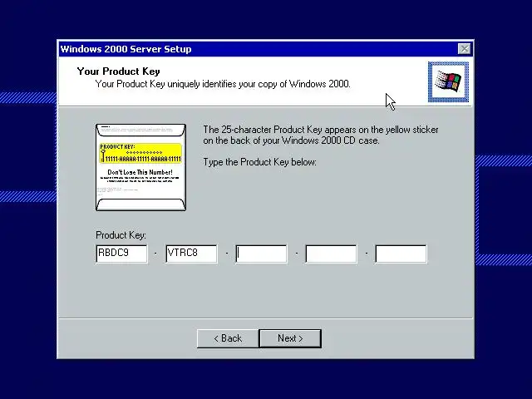Focus the third product key field
The image size is (532, 399).
pos(261,254)
